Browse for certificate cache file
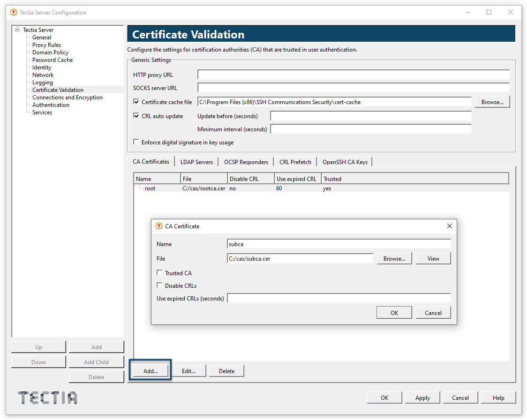527x420 pixels. (x=492, y=102)
